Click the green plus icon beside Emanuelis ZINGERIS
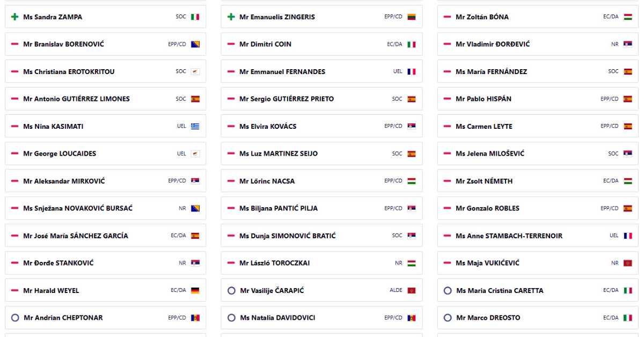 [x=231, y=17]
